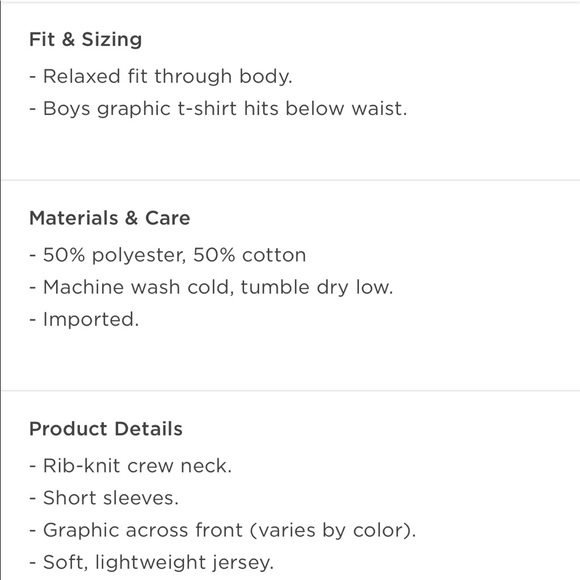
Task: Click the word Sizing in first heading
Action: pyautogui.click(x=112, y=40)
